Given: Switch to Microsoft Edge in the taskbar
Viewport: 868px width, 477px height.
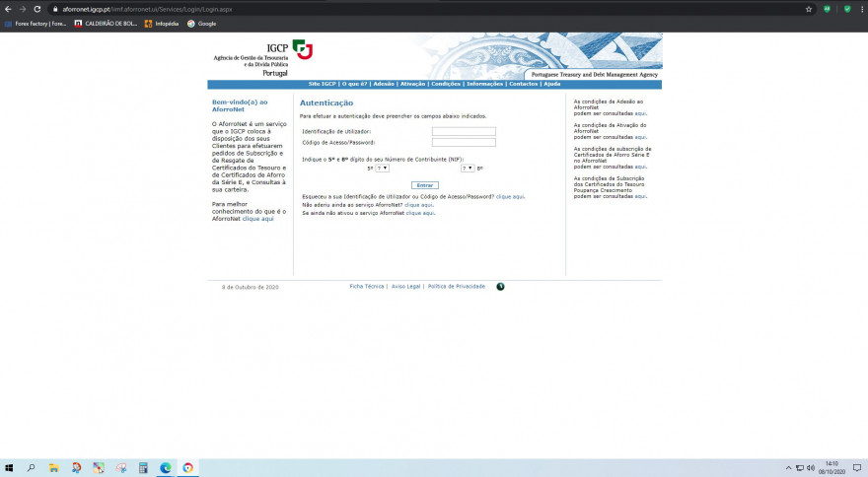Looking at the screenshot, I should [x=166, y=468].
